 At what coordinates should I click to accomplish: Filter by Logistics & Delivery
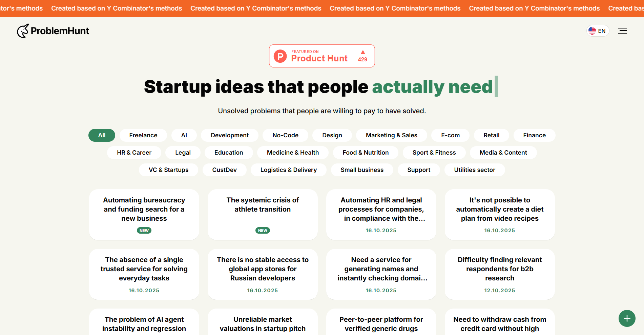pos(288,170)
